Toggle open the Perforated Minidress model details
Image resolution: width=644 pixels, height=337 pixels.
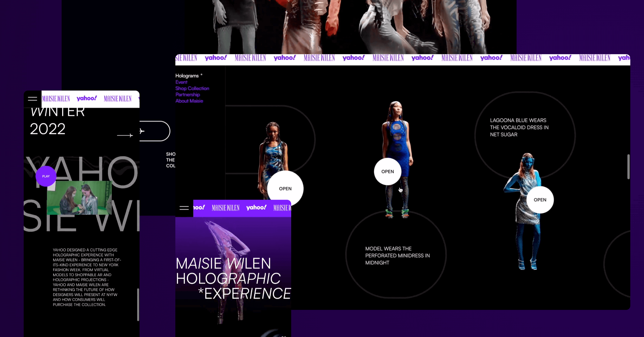pos(387,171)
